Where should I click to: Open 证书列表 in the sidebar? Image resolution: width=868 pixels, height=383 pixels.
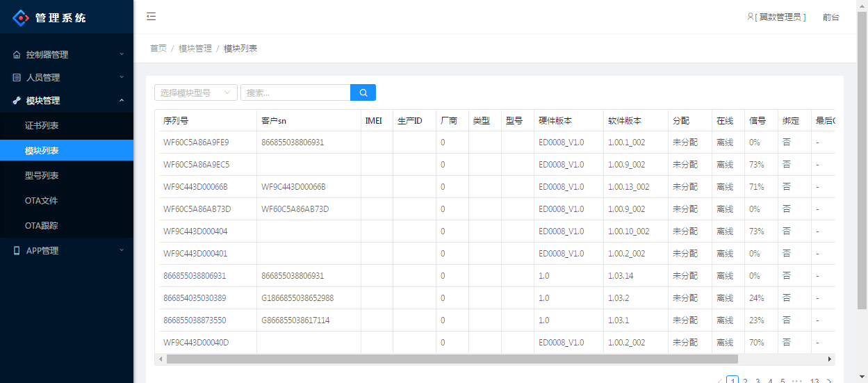pyautogui.click(x=42, y=126)
